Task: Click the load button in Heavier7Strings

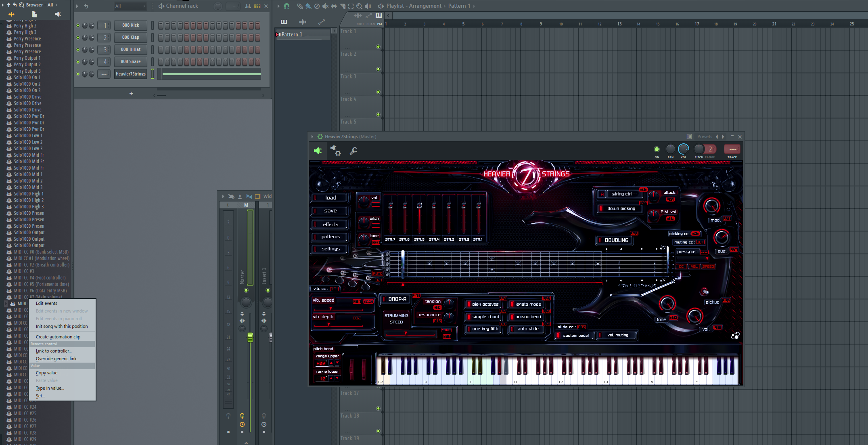Action: point(330,197)
